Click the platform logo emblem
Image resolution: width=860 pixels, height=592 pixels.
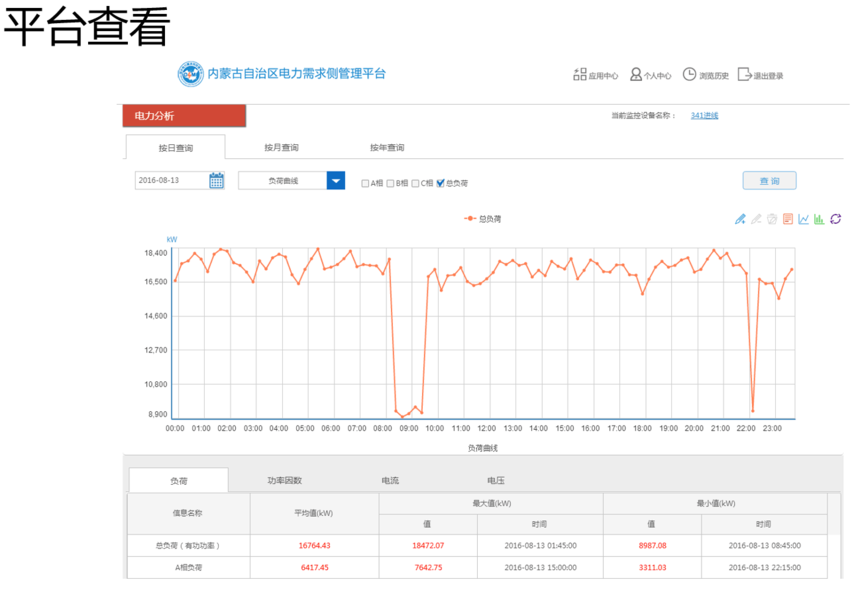(190, 74)
